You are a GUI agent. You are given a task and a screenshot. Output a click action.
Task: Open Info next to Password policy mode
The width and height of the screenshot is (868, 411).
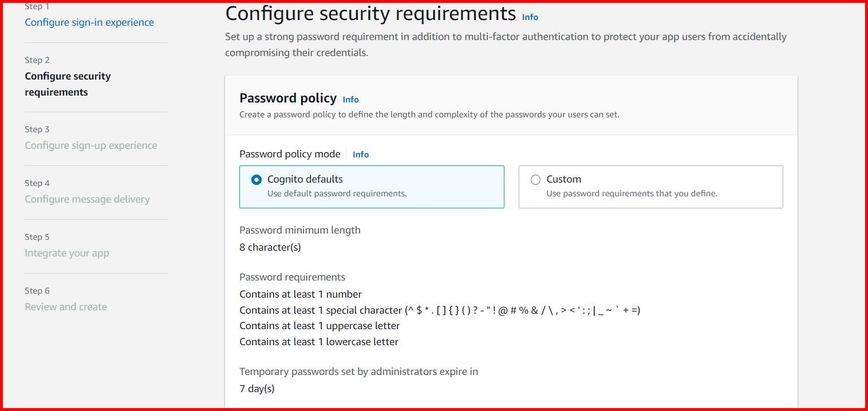pos(361,154)
